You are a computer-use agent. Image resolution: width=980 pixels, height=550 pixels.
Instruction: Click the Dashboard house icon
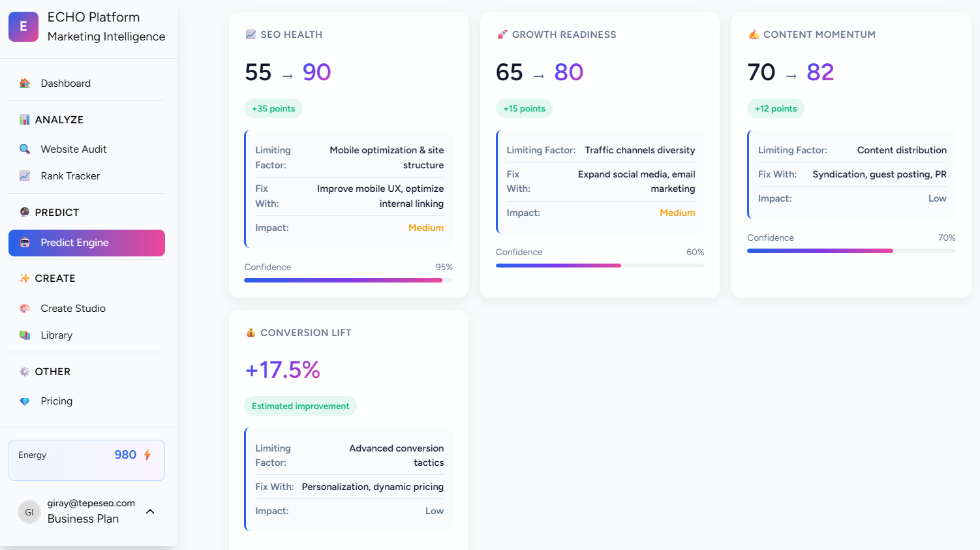(25, 84)
